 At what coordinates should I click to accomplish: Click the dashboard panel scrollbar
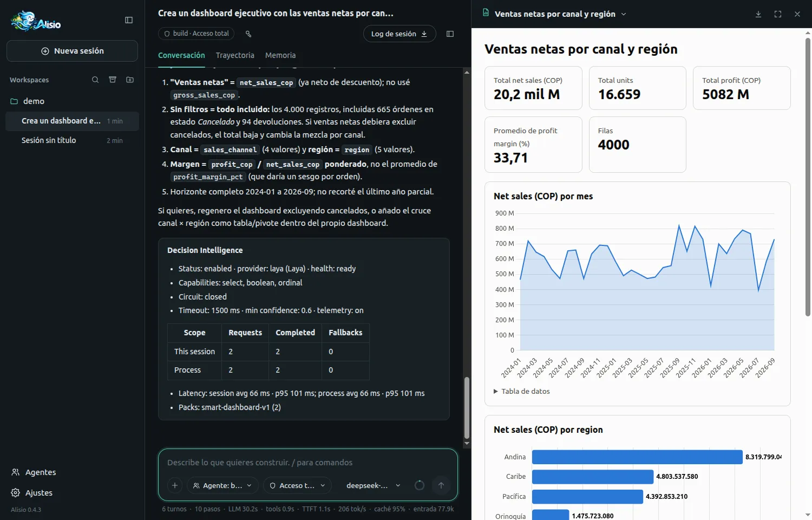pyautogui.click(x=808, y=177)
